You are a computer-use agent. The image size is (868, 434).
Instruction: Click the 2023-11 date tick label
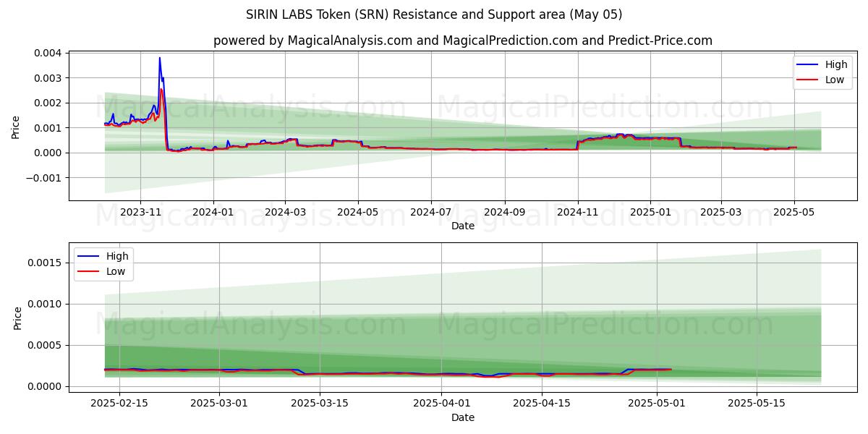[140, 213]
